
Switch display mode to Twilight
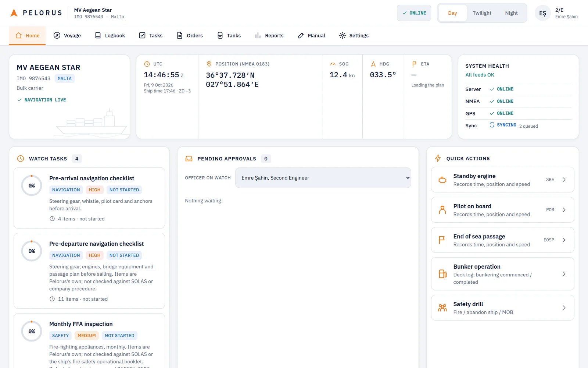pos(482,13)
